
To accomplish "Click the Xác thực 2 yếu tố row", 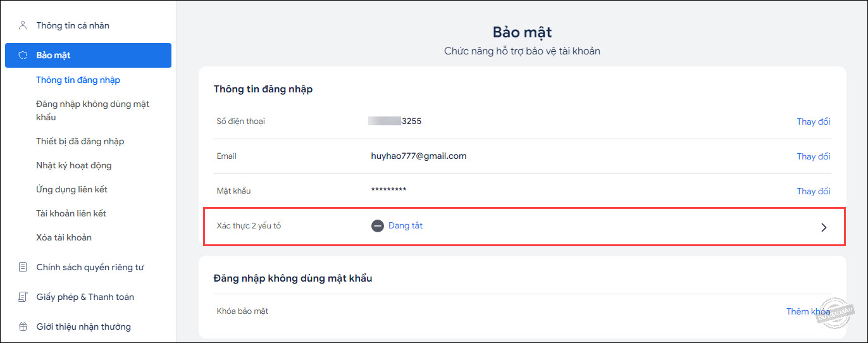I will tap(524, 226).
